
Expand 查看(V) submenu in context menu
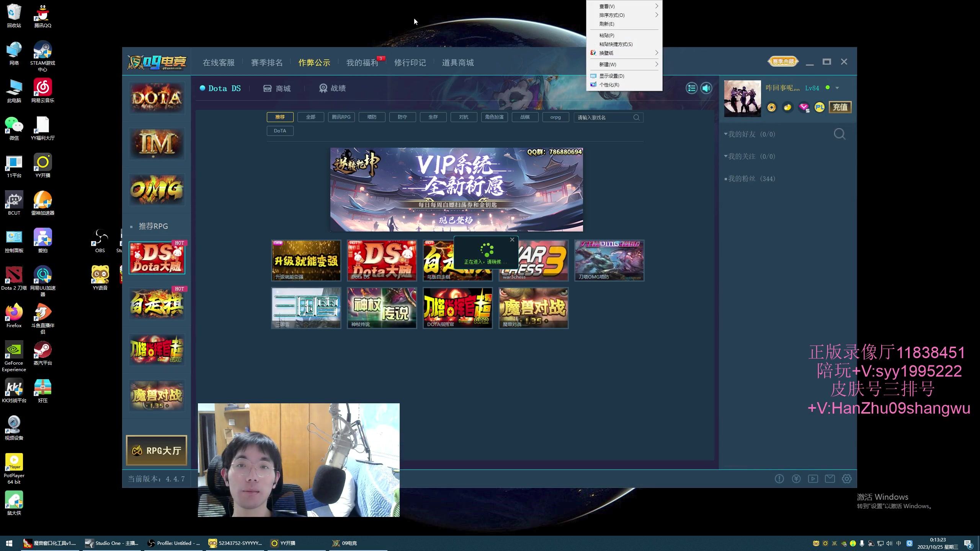point(624,7)
